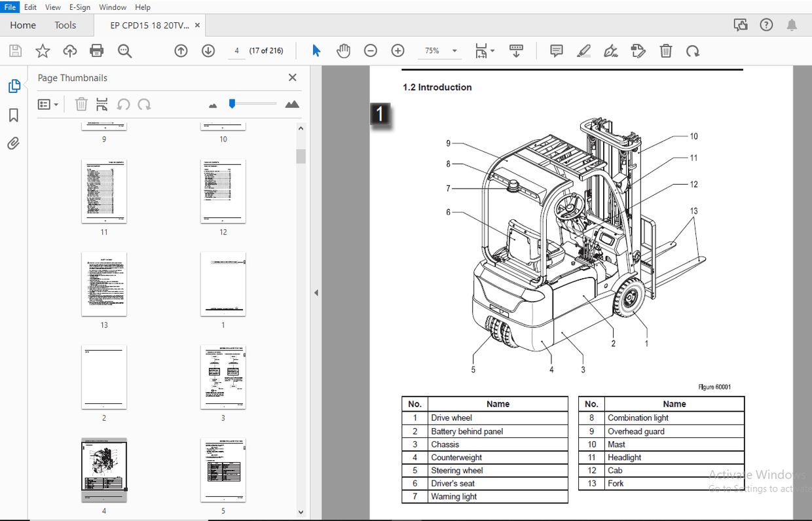Click the scrolling mode keyboard icon

tap(516, 51)
